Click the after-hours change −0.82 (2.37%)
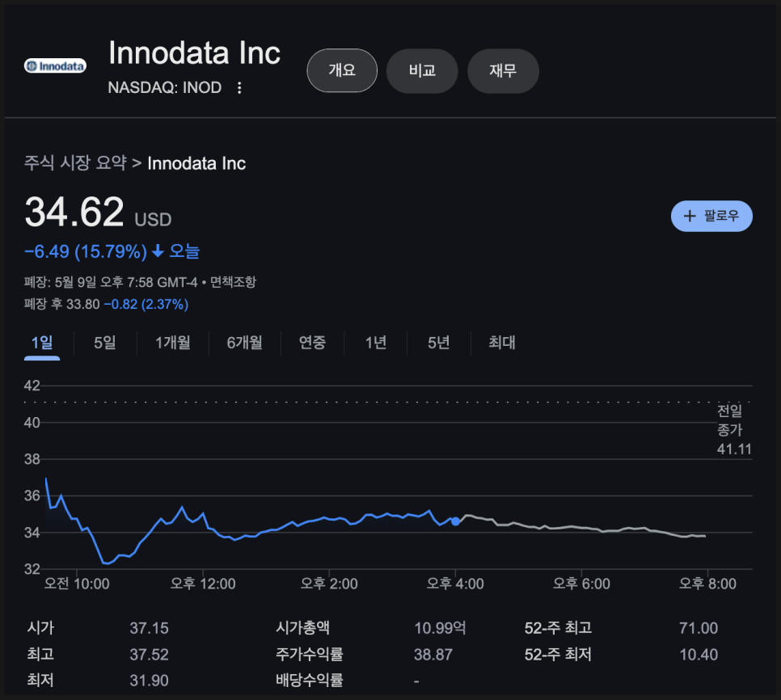 [x=146, y=304]
